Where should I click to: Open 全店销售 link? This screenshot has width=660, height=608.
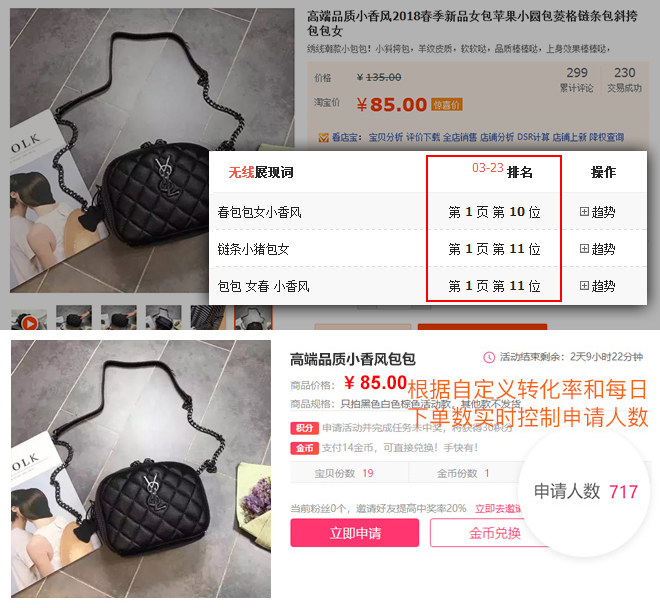click(x=460, y=137)
